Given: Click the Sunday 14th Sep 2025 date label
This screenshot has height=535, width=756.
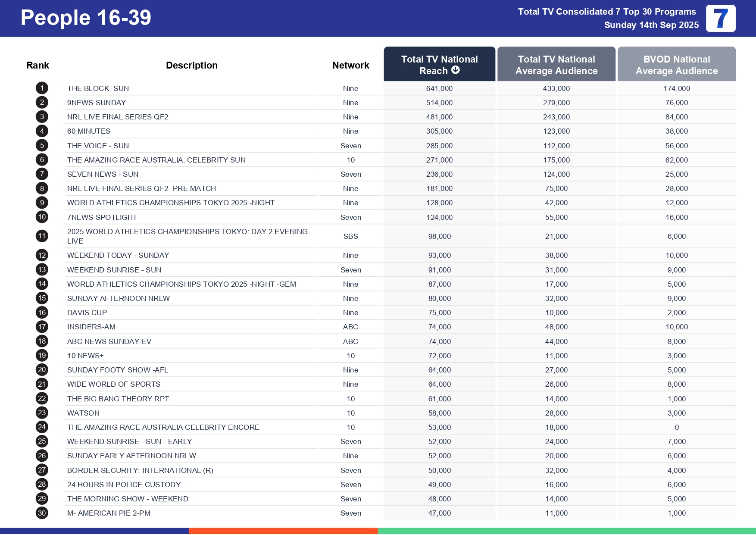Looking at the screenshot, I should [651, 25].
